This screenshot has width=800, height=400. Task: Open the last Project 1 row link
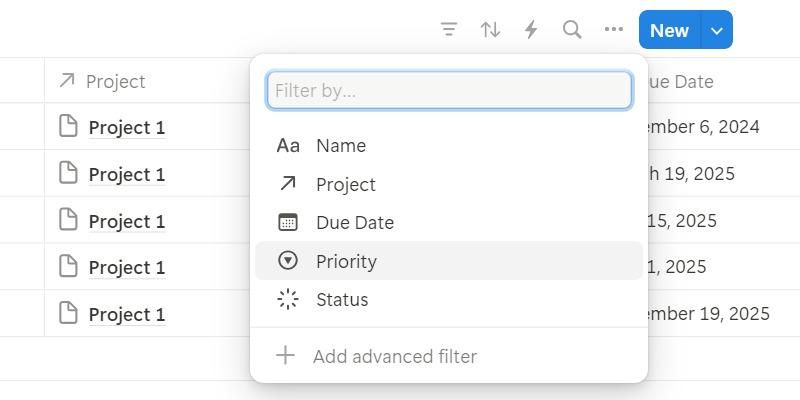126,315
